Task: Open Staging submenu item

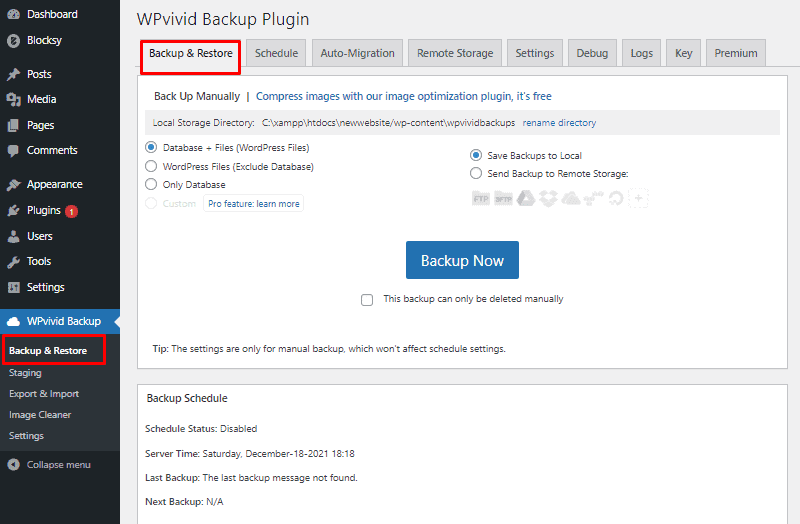Action: pos(26,373)
